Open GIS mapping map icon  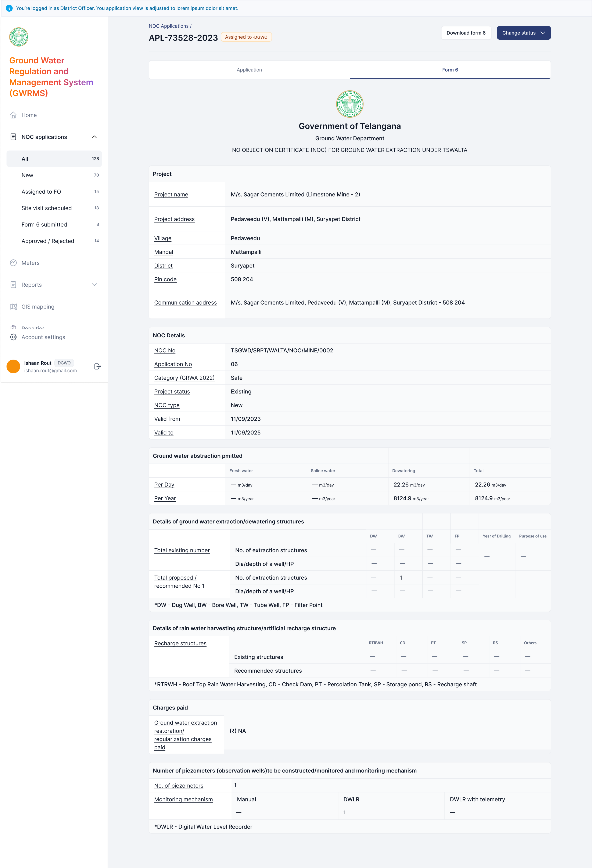[x=13, y=307]
